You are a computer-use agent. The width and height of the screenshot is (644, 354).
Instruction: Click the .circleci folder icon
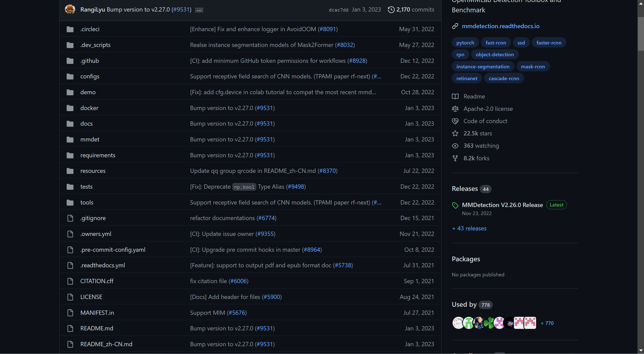(x=70, y=29)
